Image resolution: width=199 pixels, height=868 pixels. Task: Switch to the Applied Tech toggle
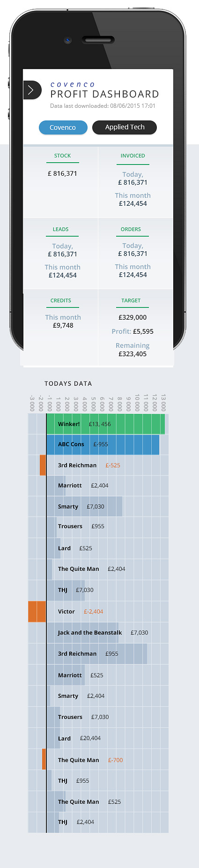(125, 127)
